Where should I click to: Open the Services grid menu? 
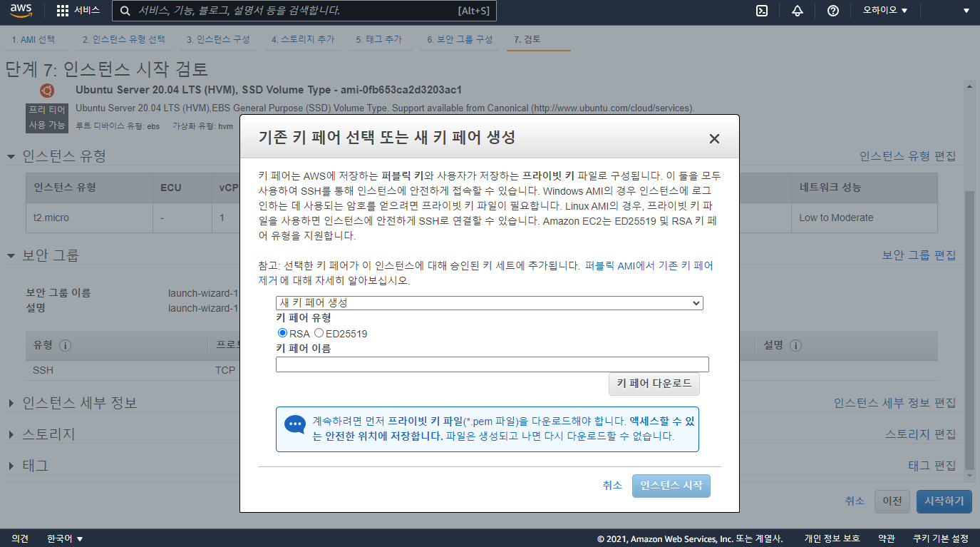(x=78, y=11)
